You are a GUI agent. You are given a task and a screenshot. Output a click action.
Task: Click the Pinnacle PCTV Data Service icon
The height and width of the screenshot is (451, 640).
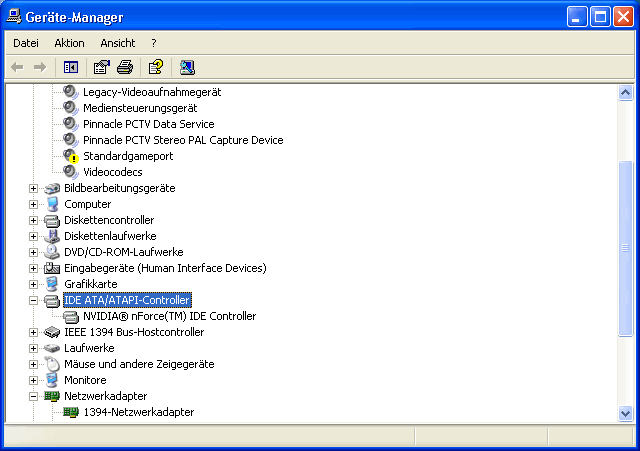(x=71, y=124)
